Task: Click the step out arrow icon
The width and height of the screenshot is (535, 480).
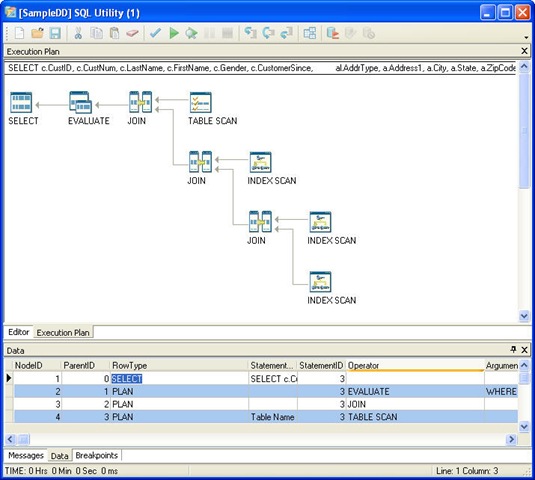Action: [x=287, y=33]
